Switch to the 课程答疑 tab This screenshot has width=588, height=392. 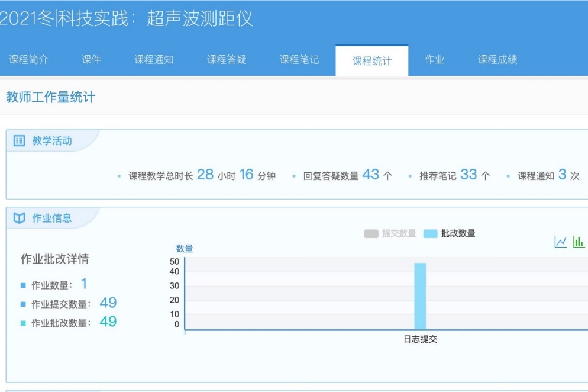point(227,59)
